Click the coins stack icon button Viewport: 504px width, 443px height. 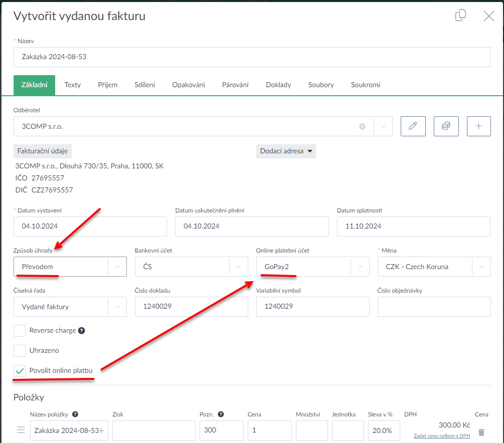(x=446, y=126)
